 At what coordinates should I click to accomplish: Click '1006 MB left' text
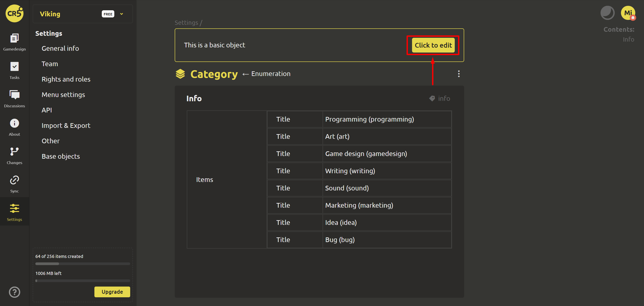(x=49, y=273)
